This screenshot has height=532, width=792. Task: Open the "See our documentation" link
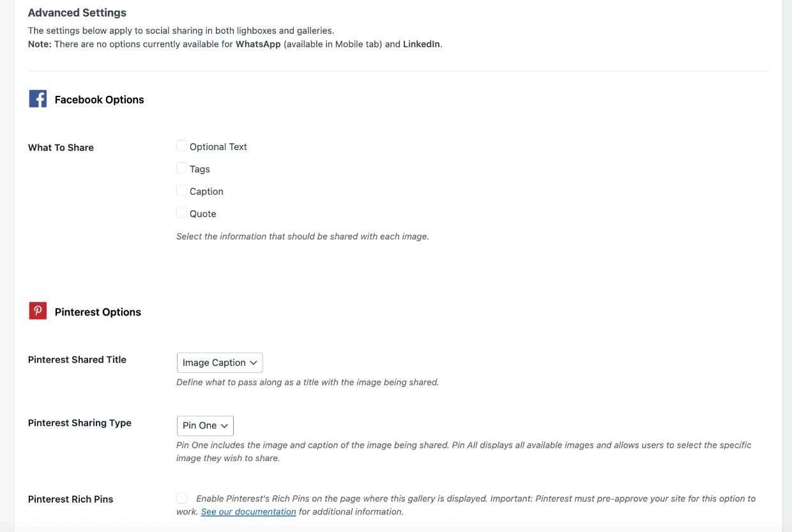248,512
